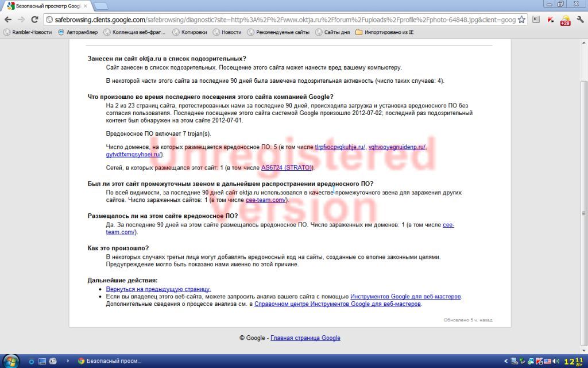Select heading 'Занесен ли сайт oktja.ru в список подозрительных?'
The width and height of the screenshot is (588, 368).
point(167,59)
